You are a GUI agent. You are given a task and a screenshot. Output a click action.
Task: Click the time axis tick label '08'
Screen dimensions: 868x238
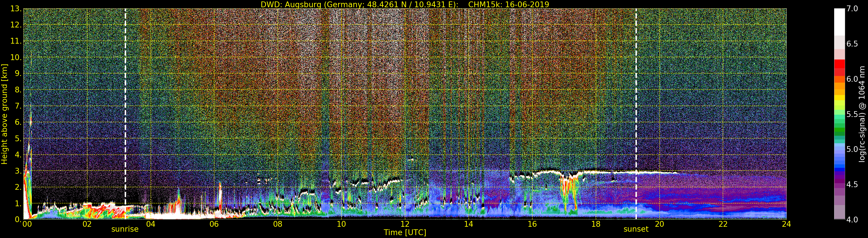[278, 224]
